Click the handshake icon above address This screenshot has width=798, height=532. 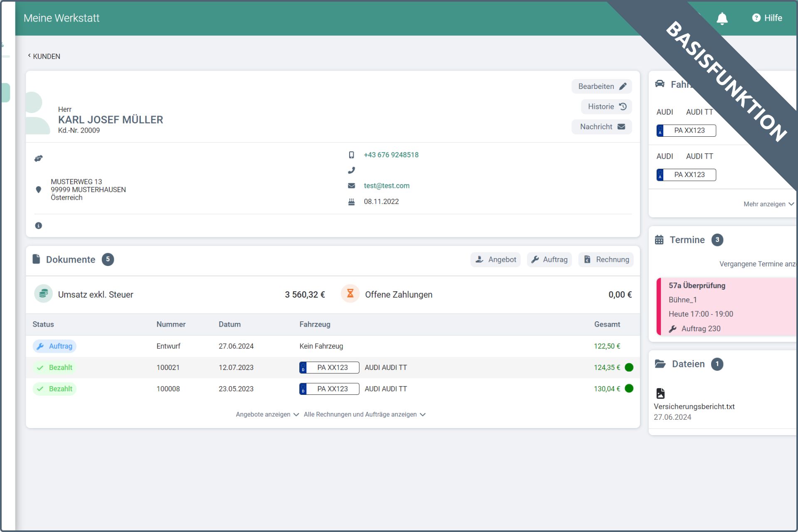(x=39, y=158)
